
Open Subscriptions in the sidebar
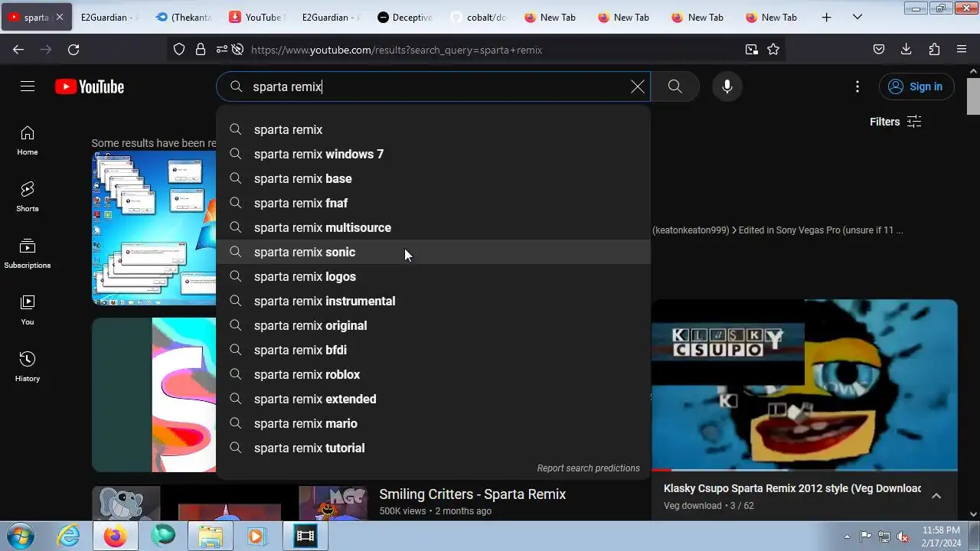[x=28, y=254]
